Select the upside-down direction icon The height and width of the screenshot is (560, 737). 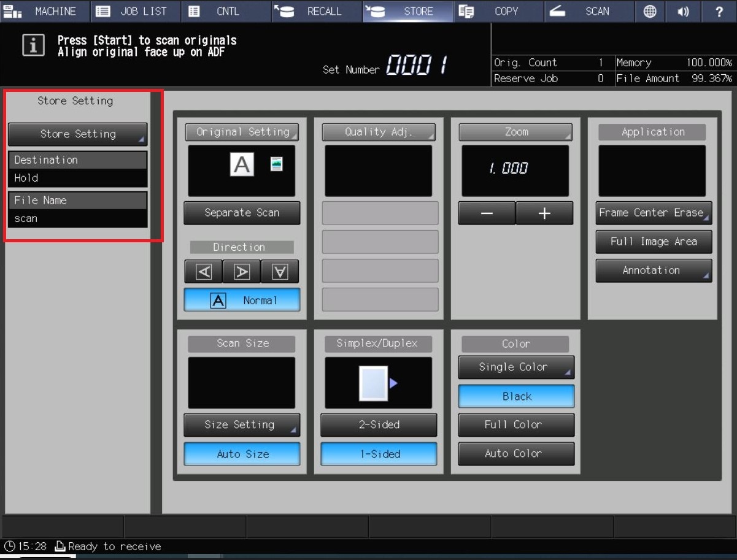pos(280,271)
